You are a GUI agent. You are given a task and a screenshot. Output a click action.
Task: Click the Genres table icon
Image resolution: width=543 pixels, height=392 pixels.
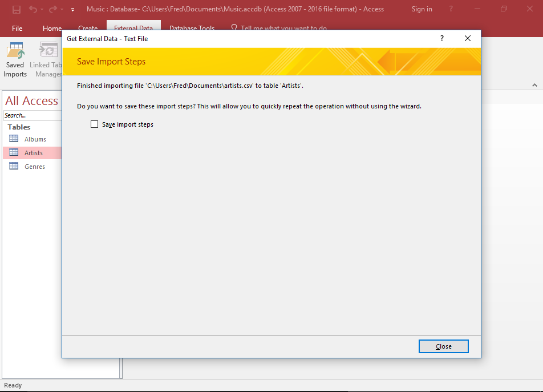pos(14,166)
